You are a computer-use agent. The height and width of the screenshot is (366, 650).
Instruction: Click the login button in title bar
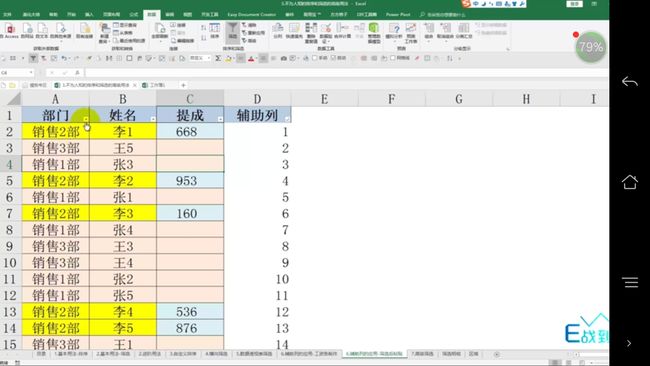pyautogui.click(x=575, y=4)
